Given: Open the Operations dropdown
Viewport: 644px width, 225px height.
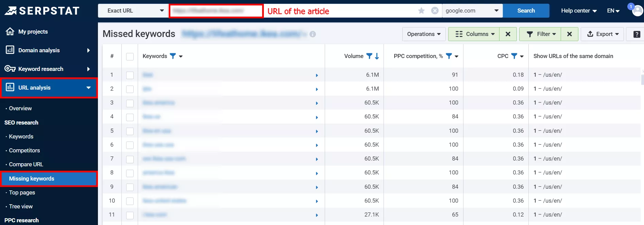Looking at the screenshot, I should pyautogui.click(x=424, y=34).
